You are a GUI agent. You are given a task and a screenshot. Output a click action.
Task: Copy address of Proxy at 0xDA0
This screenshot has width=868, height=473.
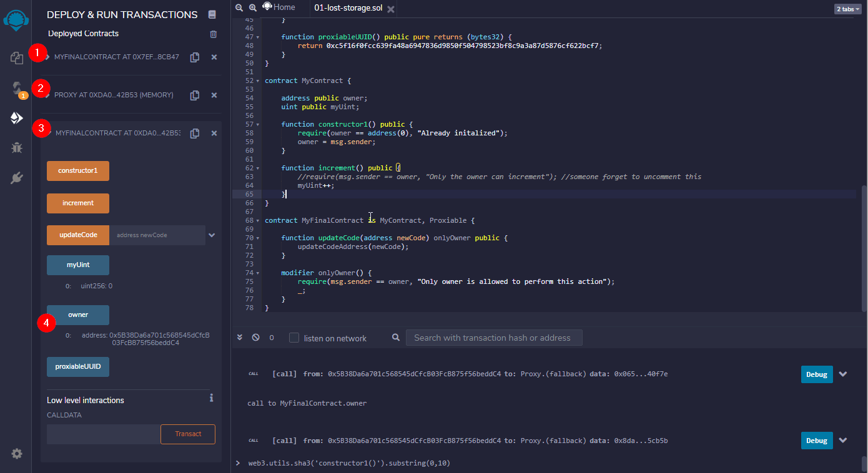coord(195,95)
